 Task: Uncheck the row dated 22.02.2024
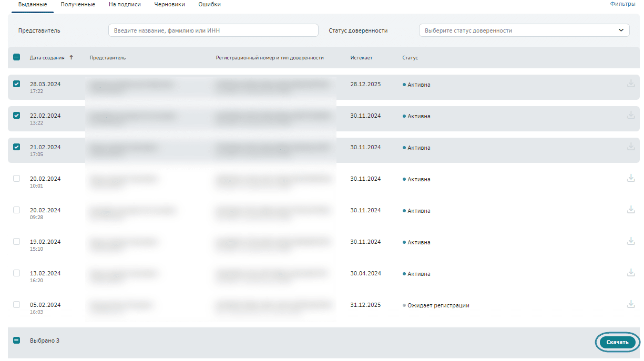[16, 115]
